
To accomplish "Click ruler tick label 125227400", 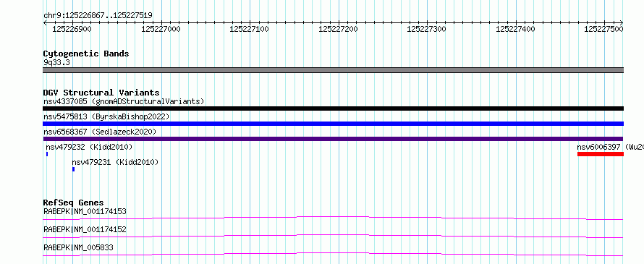I will (x=515, y=29).
